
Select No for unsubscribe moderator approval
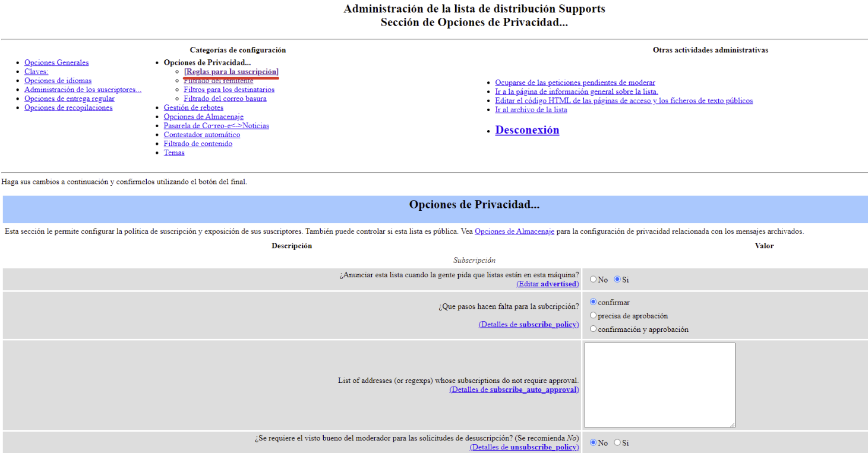[x=593, y=442]
